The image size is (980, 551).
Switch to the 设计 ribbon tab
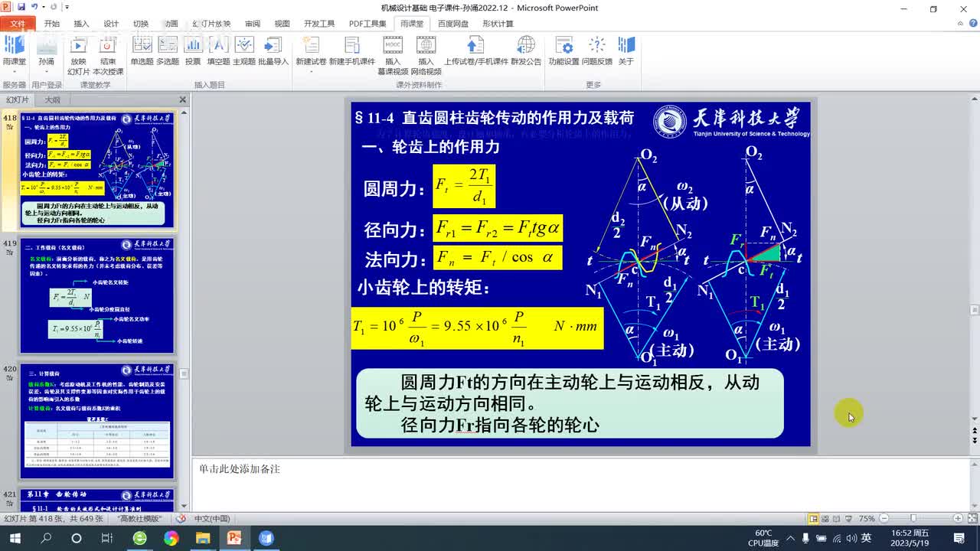click(x=111, y=24)
